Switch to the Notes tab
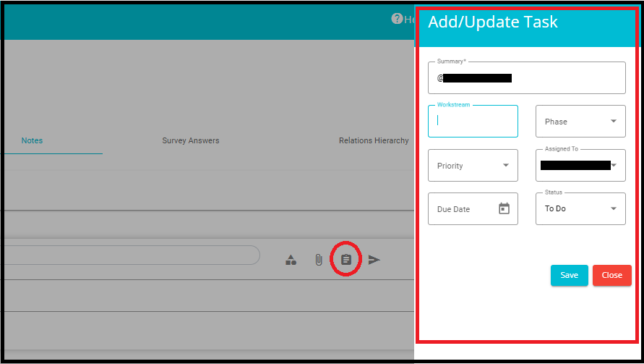Viewport: 644px width, 364px height. (32, 140)
